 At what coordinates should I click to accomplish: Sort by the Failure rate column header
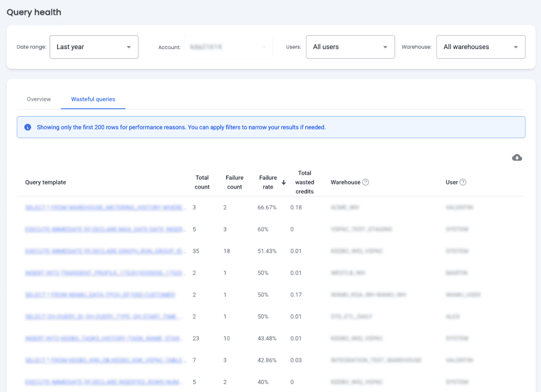tap(268, 182)
